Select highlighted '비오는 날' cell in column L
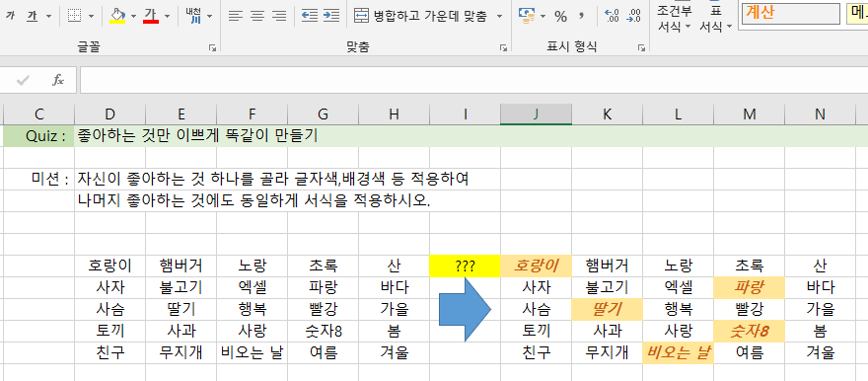This screenshot has height=381, width=868. point(679,352)
